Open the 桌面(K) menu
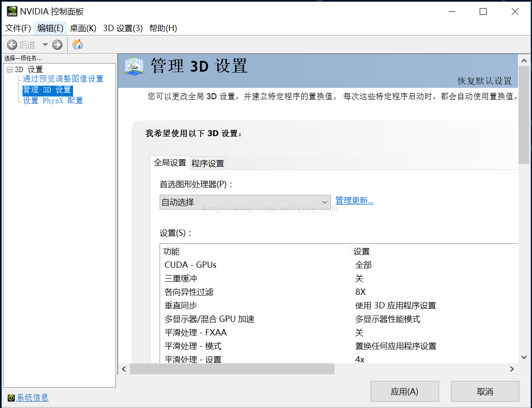This screenshot has width=532, height=408. tap(83, 28)
